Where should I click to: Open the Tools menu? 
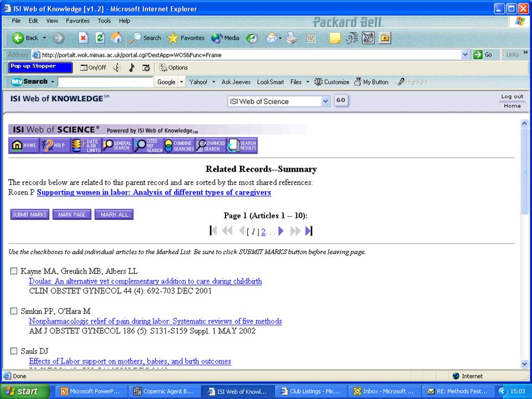[x=104, y=21]
